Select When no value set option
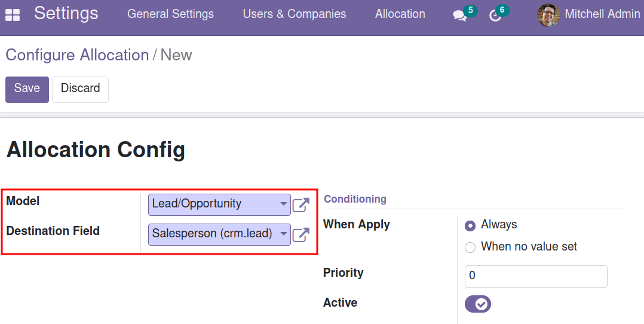644x324 pixels. [x=470, y=247]
